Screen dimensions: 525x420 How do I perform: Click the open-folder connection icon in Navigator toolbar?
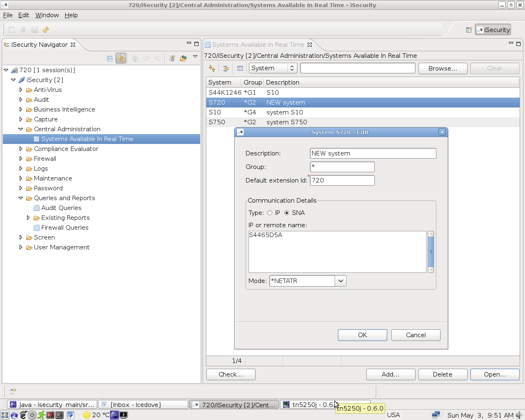click(x=183, y=58)
